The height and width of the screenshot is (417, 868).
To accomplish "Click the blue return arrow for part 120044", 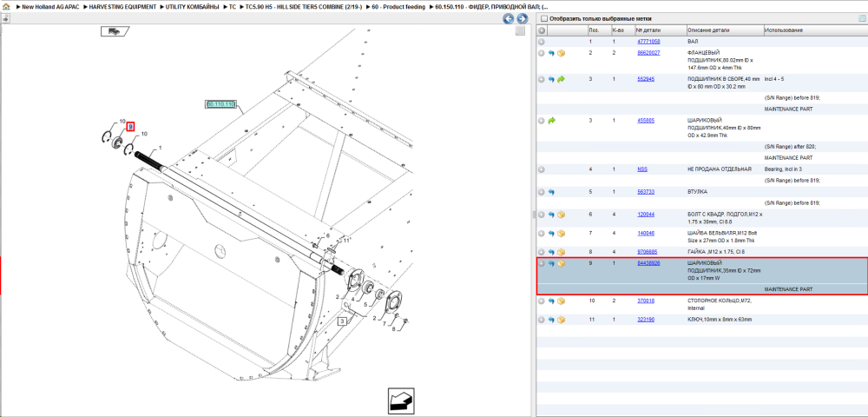I will (551, 215).
